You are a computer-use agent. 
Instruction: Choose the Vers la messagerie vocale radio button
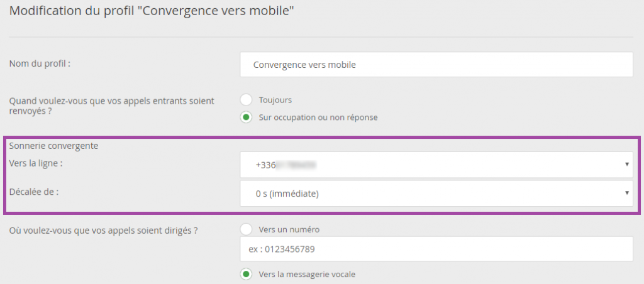coord(246,274)
